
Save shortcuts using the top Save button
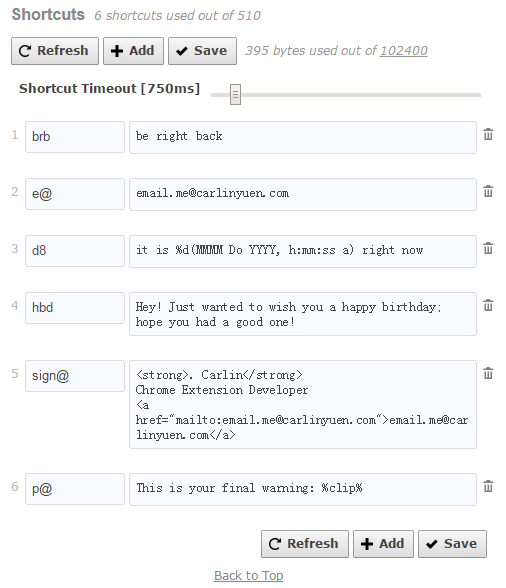(x=203, y=51)
